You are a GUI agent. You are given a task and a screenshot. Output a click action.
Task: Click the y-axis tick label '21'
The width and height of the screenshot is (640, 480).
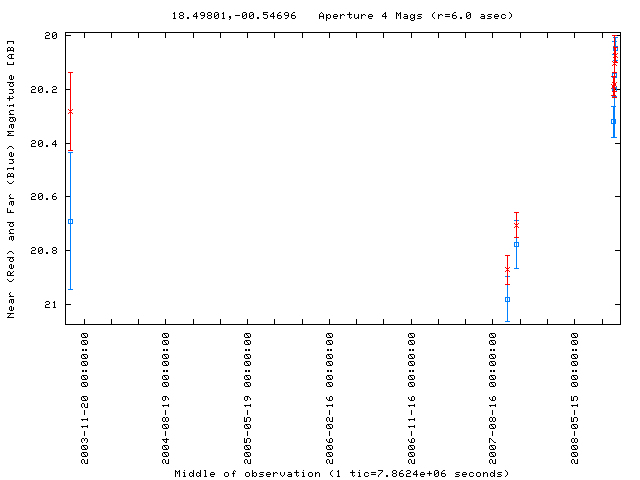click(51, 304)
